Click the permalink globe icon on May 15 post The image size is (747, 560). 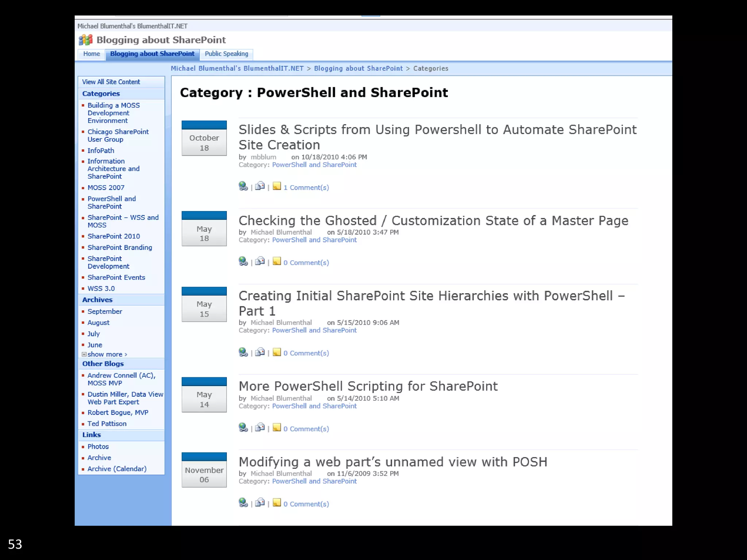pyautogui.click(x=243, y=352)
